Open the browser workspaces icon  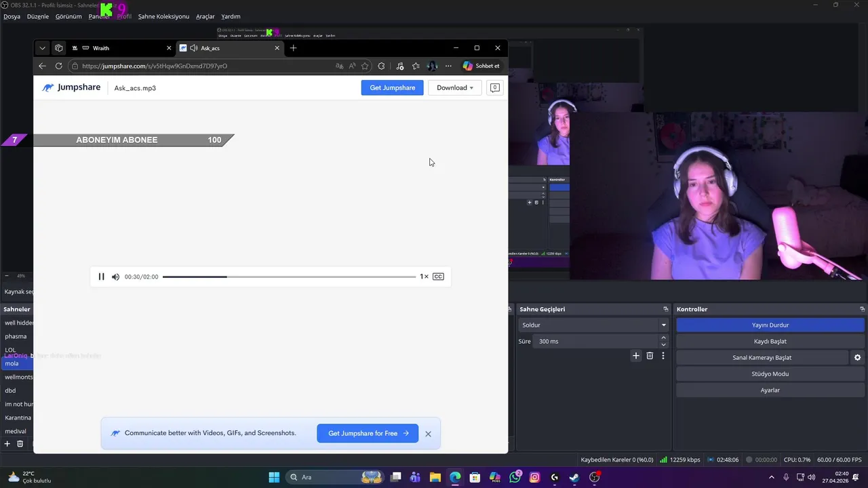[59, 48]
